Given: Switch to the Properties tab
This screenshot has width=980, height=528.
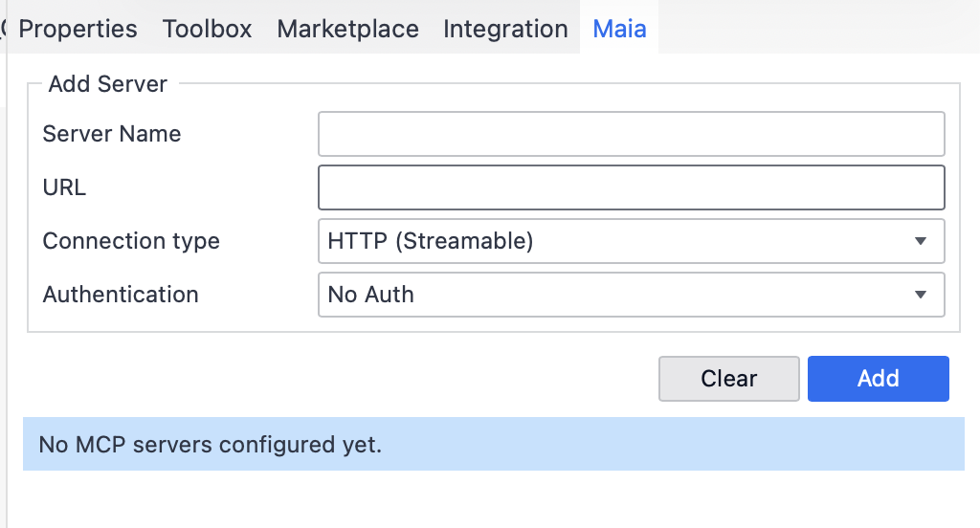Looking at the screenshot, I should tap(78, 29).
